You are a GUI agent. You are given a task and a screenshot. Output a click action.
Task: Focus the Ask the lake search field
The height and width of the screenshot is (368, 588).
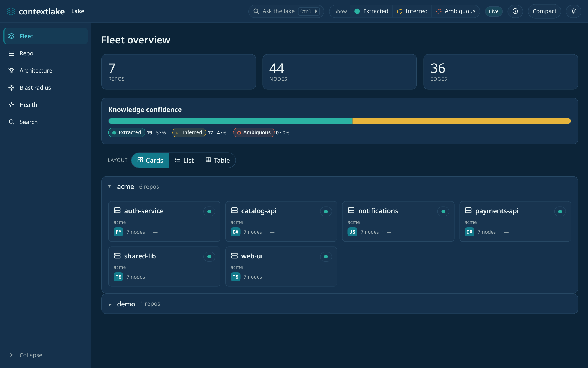click(286, 11)
